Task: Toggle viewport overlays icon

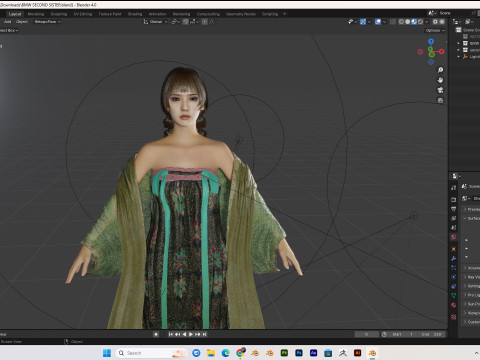Action: click(x=378, y=22)
